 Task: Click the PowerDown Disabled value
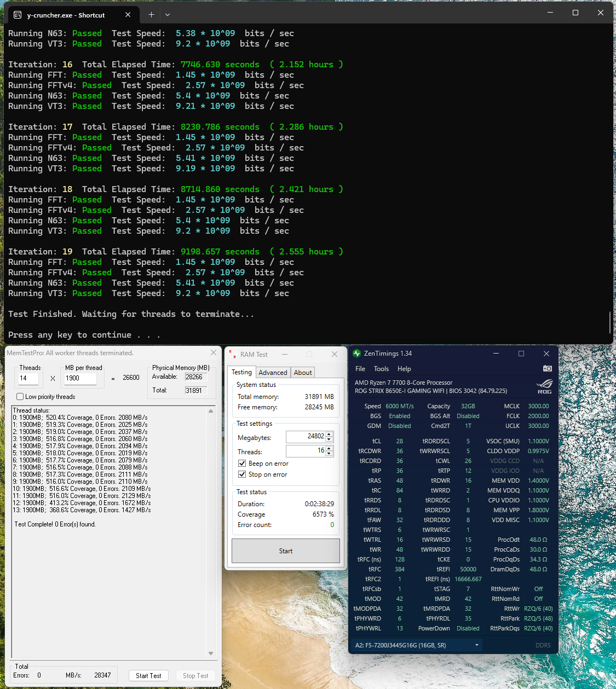tap(468, 628)
